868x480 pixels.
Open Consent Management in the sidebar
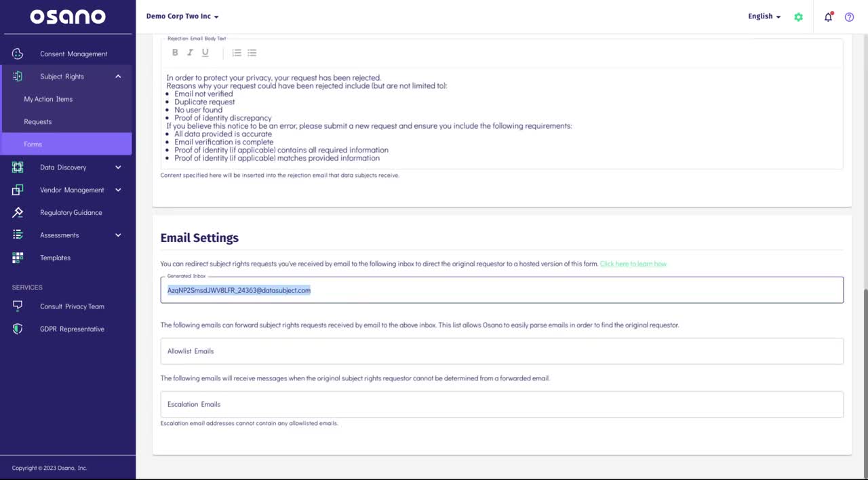click(x=73, y=54)
